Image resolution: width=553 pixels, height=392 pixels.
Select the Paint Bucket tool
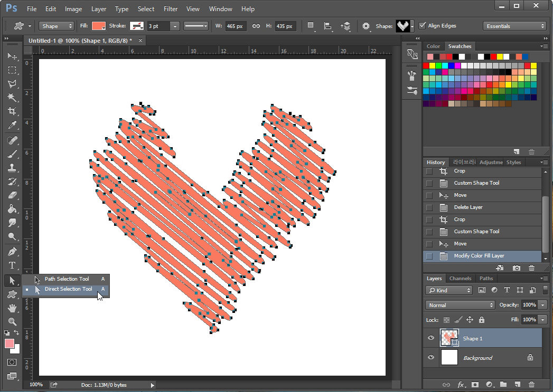pyautogui.click(x=12, y=209)
